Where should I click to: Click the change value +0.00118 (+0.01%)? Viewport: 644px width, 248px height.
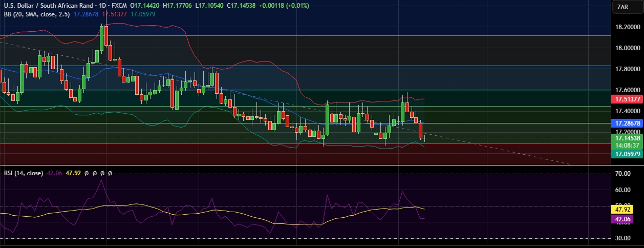[285, 5]
